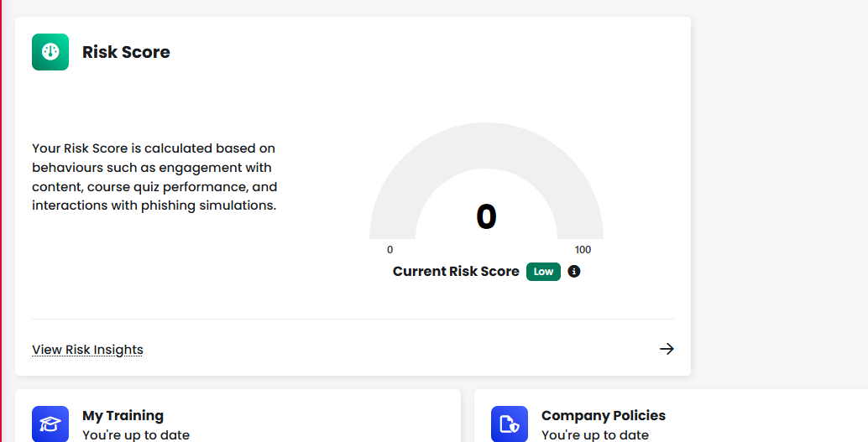868x442 pixels.
Task: Click the gauge's 100 maximum label
Action: pos(583,249)
